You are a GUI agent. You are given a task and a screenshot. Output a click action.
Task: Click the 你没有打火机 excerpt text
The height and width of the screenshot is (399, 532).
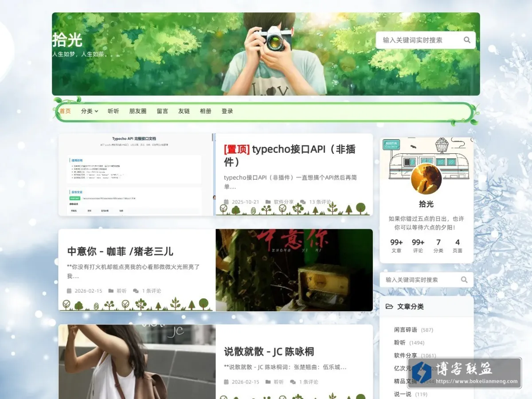(133, 271)
